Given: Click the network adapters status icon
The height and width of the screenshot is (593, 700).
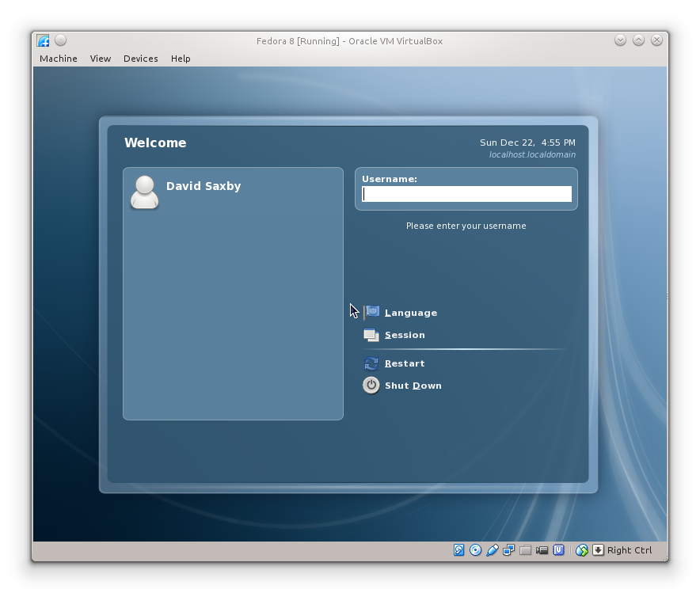Looking at the screenshot, I should point(508,550).
